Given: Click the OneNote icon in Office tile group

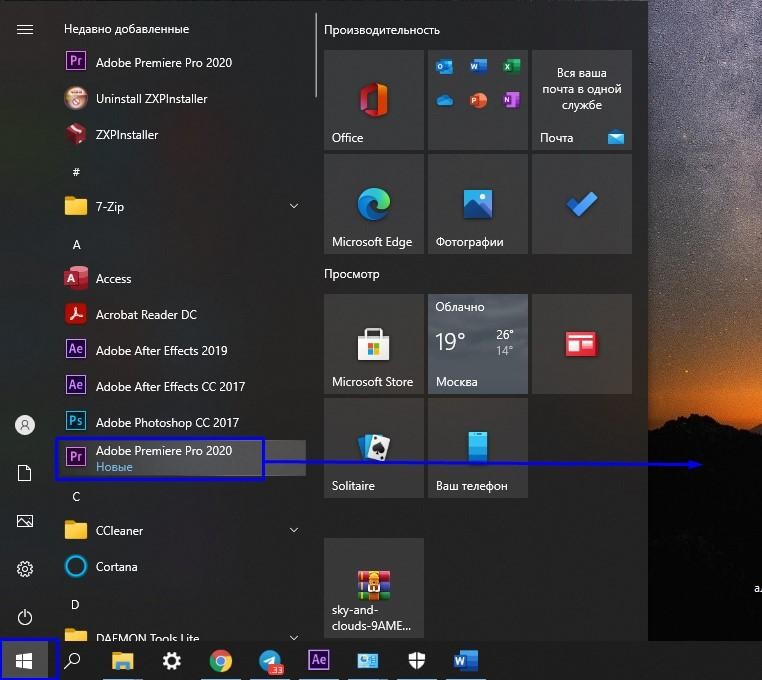Looking at the screenshot, I should (511, 100).
